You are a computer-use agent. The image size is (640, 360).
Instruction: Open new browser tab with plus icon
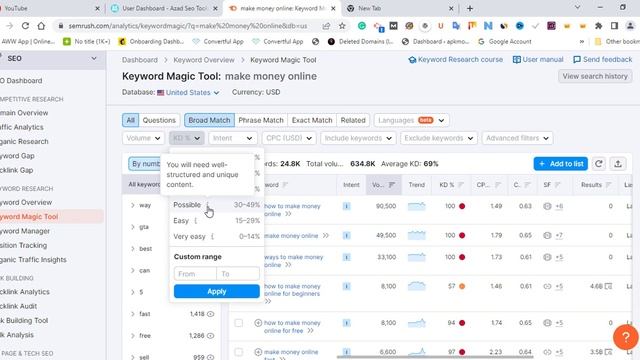pyautogui.click(x=470, y=8)
